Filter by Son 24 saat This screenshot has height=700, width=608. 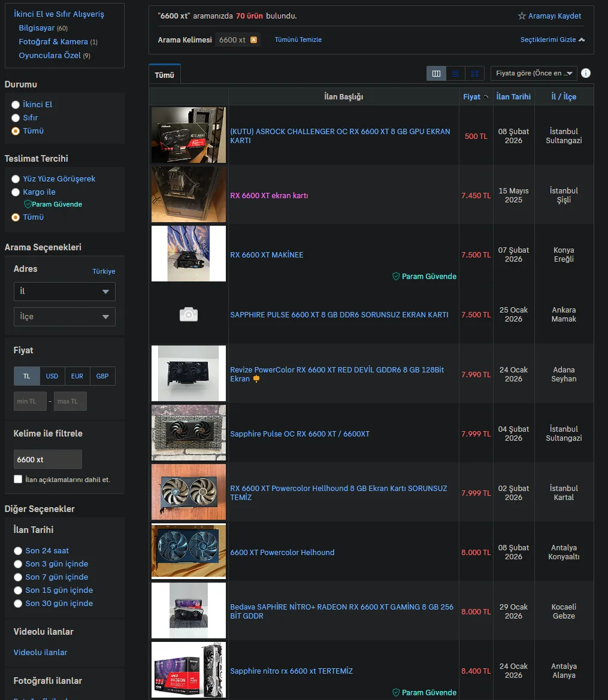coord(18,551)
